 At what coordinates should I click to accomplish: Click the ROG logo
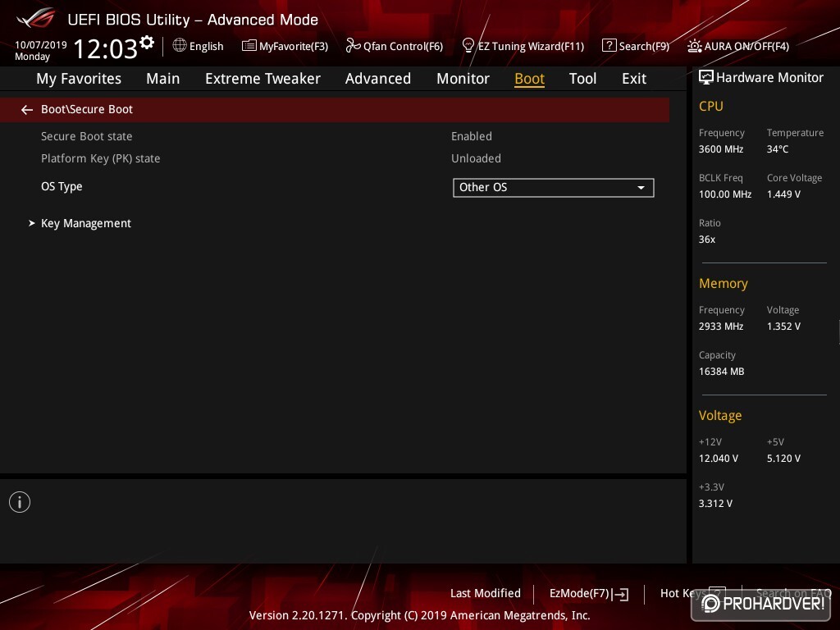(x=35, y=18)
